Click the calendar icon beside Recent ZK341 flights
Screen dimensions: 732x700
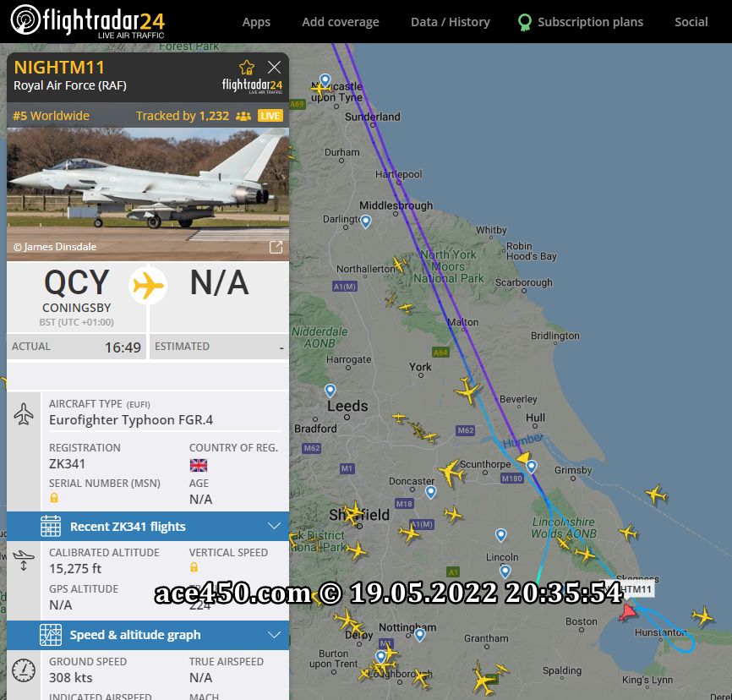tap(51, 527)
